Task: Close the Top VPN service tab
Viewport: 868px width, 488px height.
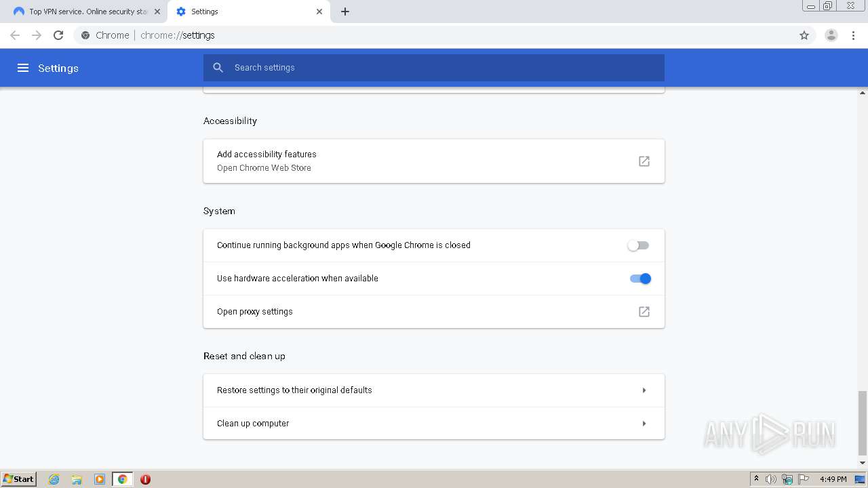Action: [x=157, y=12]
